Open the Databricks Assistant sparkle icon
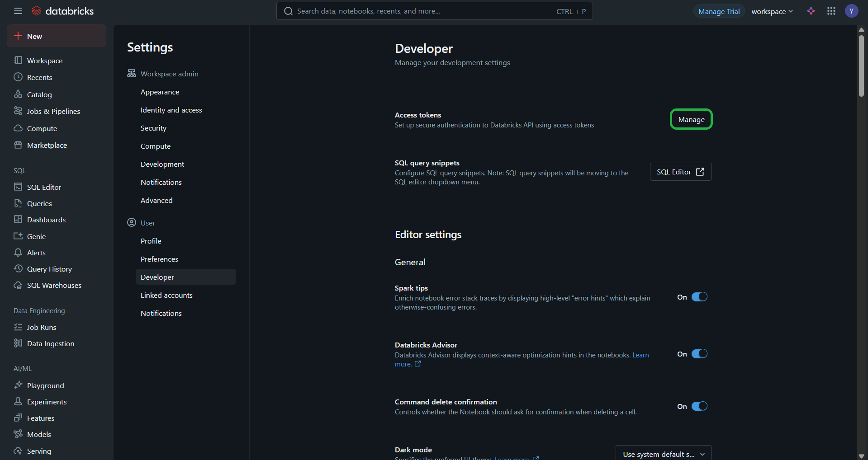Screen dimensions: 868x460 (x=811, y=11)
